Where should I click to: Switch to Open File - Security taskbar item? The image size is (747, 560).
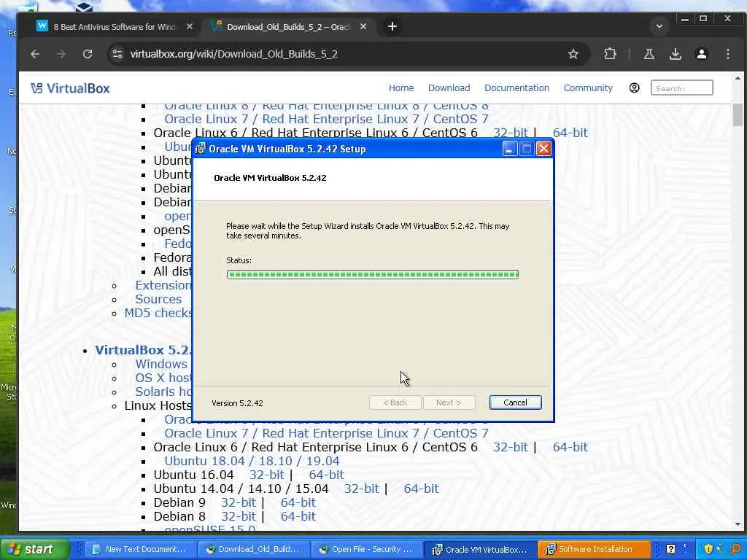click(x=367, y=549)
